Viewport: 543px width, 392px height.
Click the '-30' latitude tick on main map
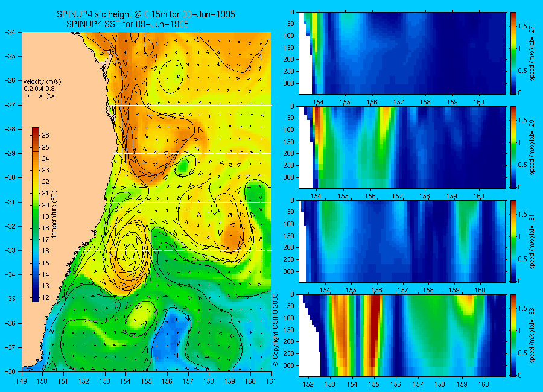point(10,178)
